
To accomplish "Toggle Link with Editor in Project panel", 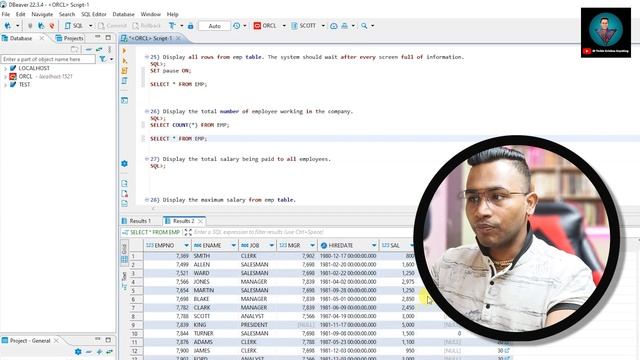I will [x=109, y=351].
